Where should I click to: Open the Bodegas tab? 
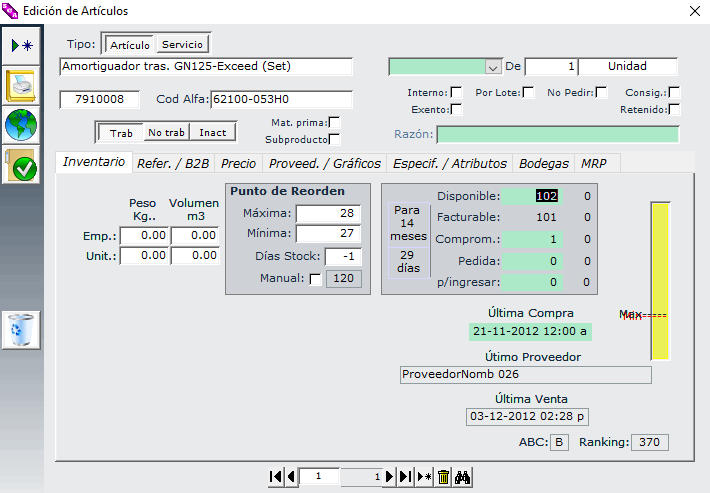tap(544, 163)
